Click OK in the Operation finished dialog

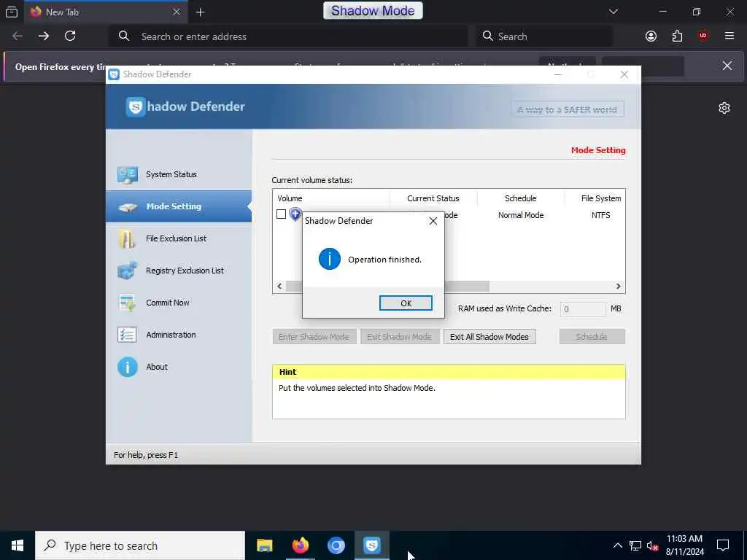(x=406, y=303)
